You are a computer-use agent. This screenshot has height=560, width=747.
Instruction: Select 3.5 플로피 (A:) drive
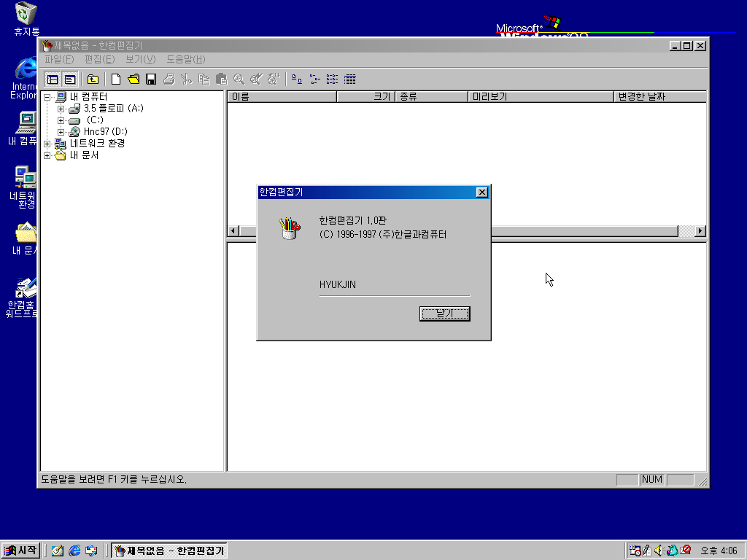point(113,108)
